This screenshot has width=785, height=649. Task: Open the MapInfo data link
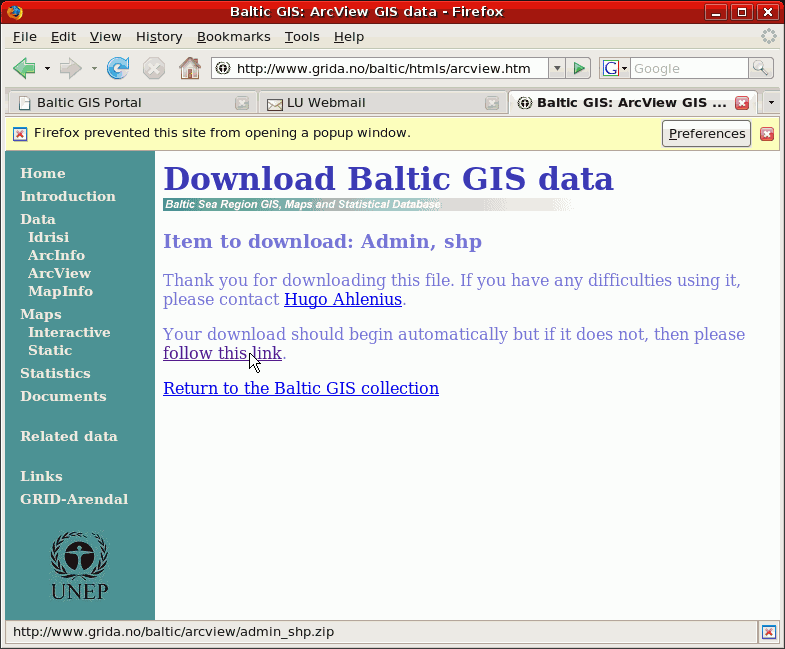point(61,291)
